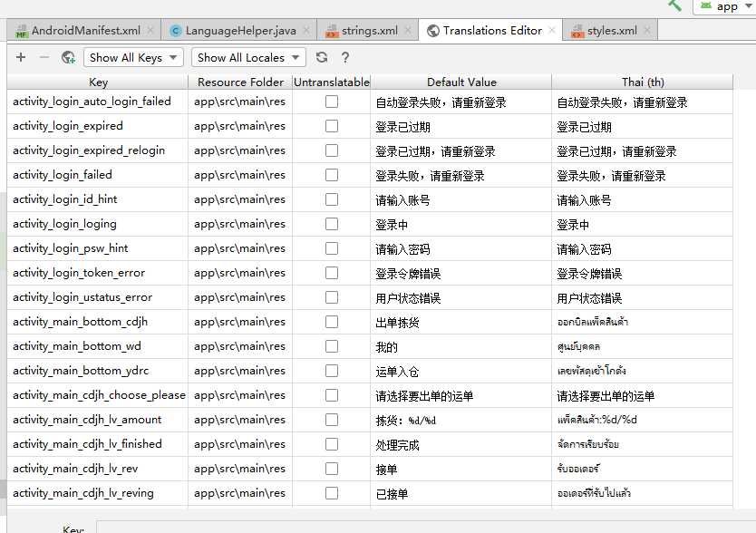Toggle Untranslatable for activity_login_id_hint
Viewport: 756px width, 533px height.
click(332, 199)
